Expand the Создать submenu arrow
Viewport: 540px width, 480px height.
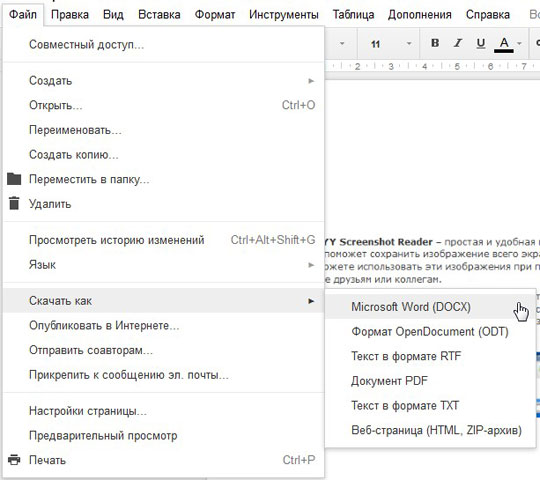(x=311, y=81)
